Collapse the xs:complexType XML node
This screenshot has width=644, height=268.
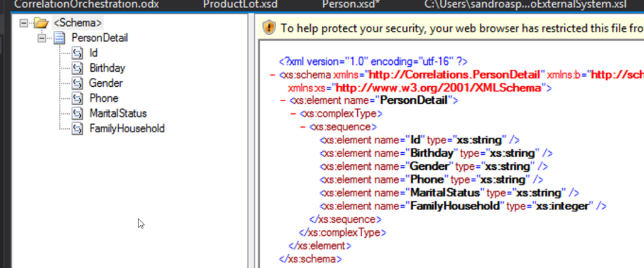(293, 114)
